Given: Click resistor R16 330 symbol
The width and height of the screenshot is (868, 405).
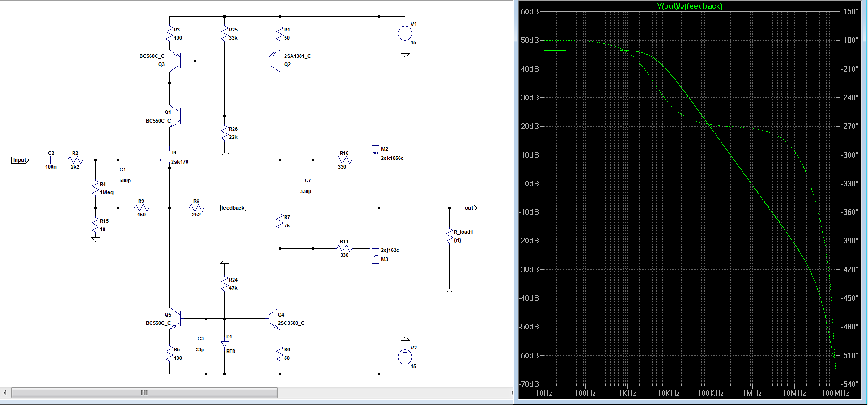Looking at the screenshot, I should pyautogui.click(x=344, y=160).
